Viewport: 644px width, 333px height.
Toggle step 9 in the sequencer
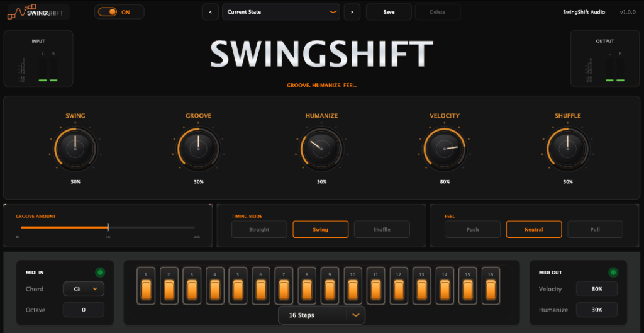330,286
